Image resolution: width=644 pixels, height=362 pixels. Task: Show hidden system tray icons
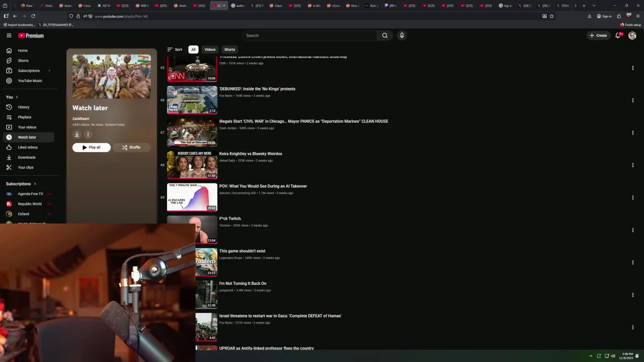click(591, 356)
